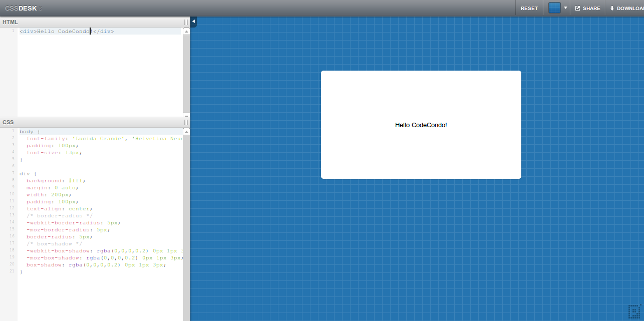Click the SHARE button
644x321 pixels.
coord(587,8)
